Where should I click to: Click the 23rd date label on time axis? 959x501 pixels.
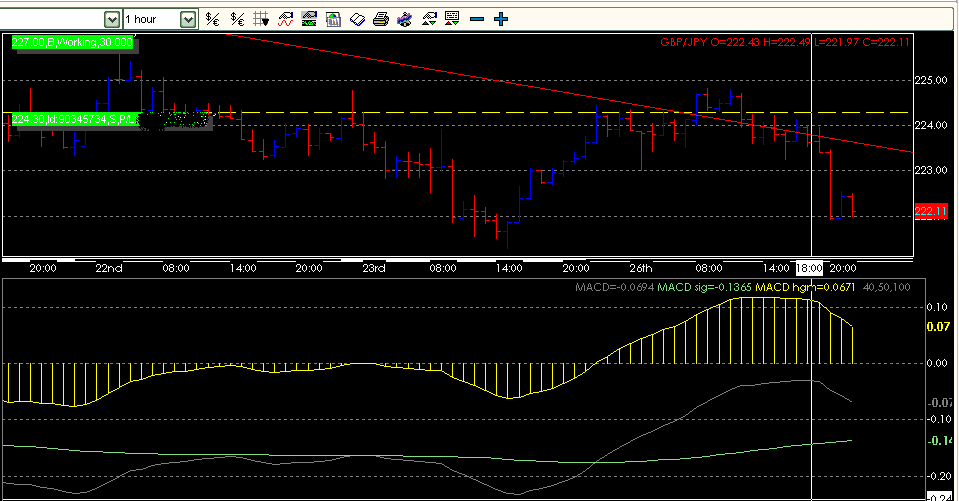point(374,268)
